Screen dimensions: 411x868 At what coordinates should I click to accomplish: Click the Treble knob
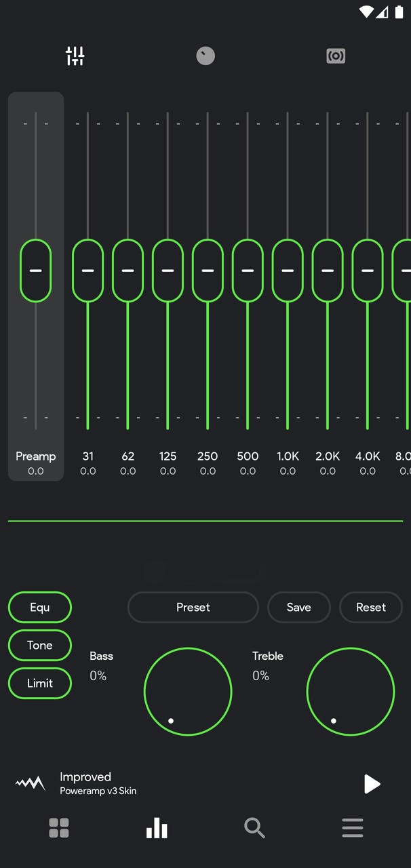click(x=351, y=692)
